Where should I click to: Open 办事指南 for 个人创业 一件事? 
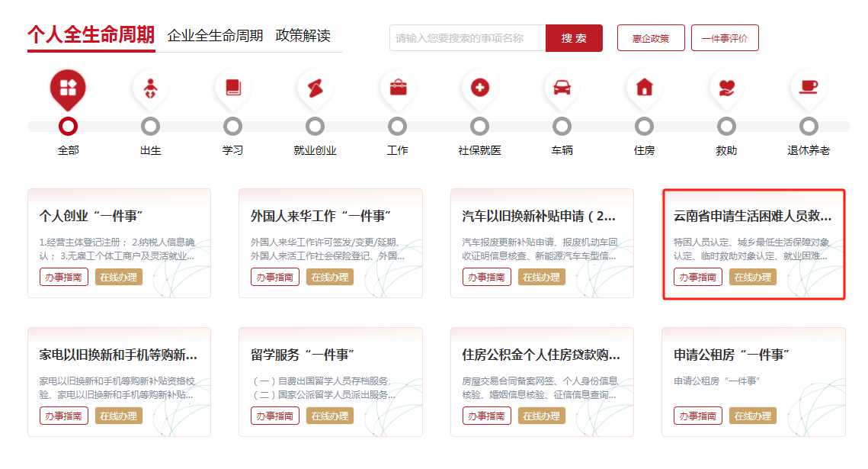64,277
